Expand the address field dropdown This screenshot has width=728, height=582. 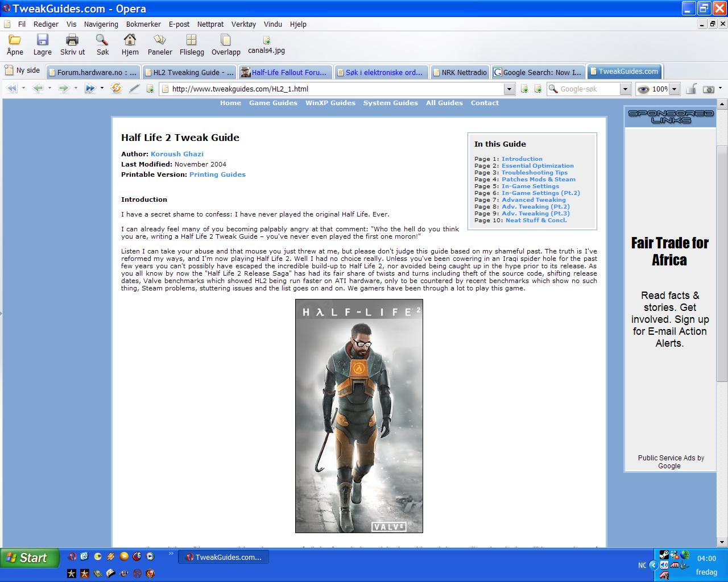(x=509, y=89)
